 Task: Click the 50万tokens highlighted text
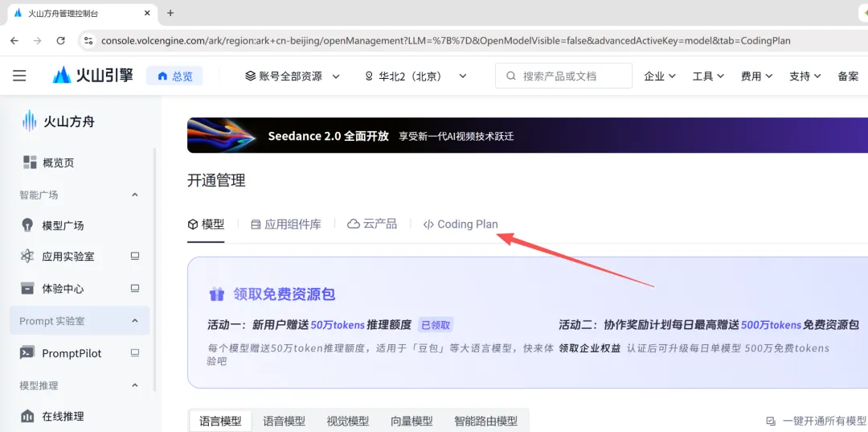coord(338,325)
